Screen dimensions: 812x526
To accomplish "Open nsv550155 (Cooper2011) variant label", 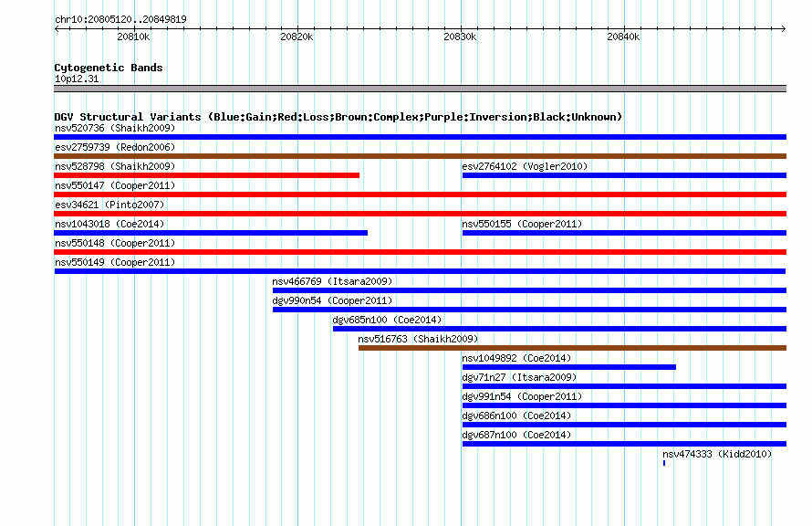I will point(522,224).
